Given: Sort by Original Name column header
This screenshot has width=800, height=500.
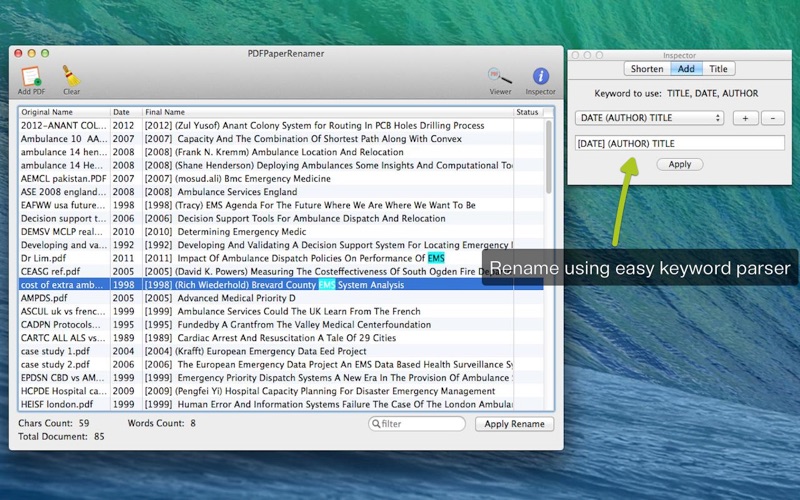Looking at the screenshot, I should (63, 112).
